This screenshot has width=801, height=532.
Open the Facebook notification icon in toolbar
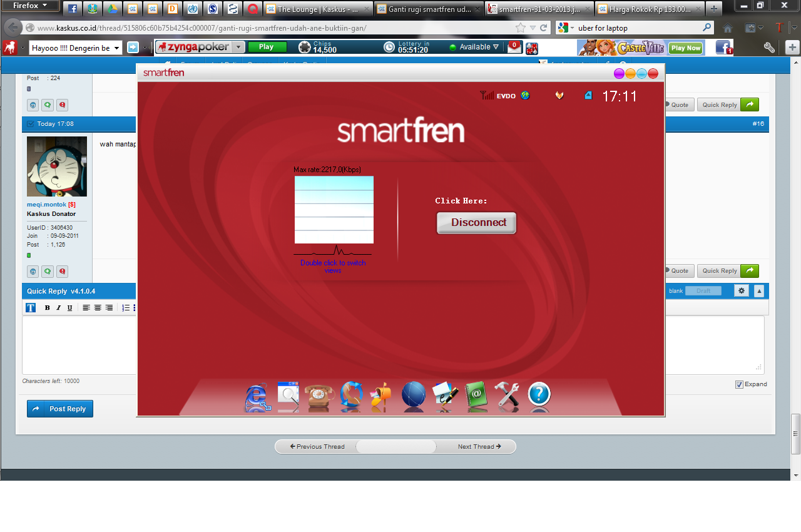[724, 48]
